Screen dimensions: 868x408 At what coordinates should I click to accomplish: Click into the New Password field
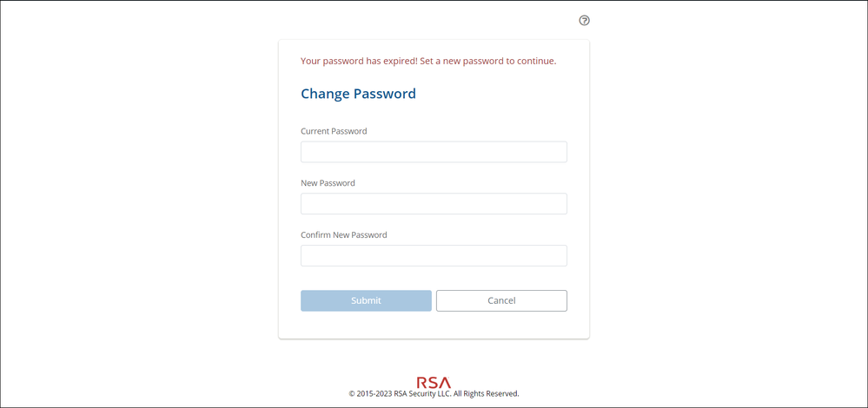coord(434,204)
